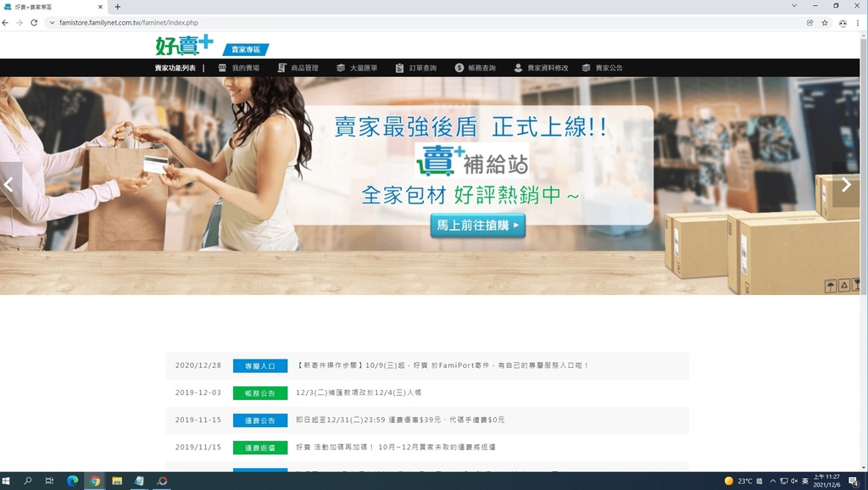Click the 賣+補給站 banner logo
This screenshot has width=868, height=490.
coord(472,161)
